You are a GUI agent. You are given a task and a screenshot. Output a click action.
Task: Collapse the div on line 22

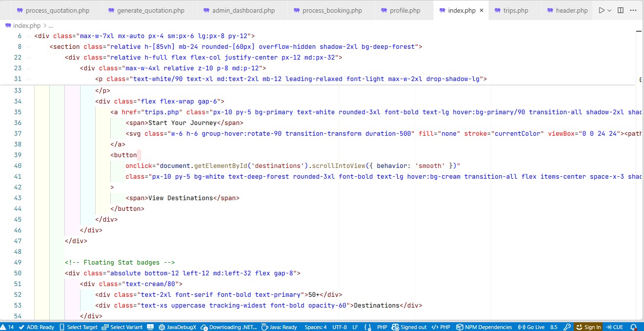pyautogui.click(x=28, y=57)
